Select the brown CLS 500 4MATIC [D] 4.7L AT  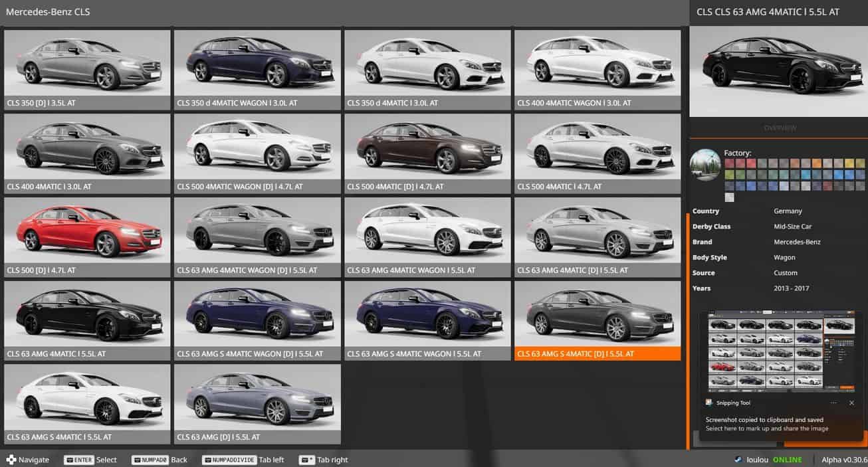coord(427,153)
